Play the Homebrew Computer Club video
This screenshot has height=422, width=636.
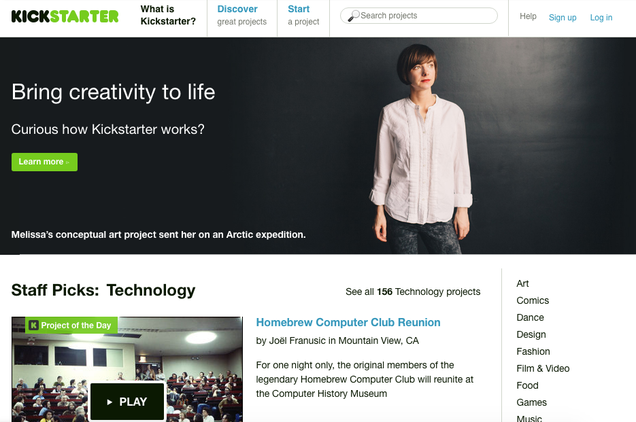[127, 402]
